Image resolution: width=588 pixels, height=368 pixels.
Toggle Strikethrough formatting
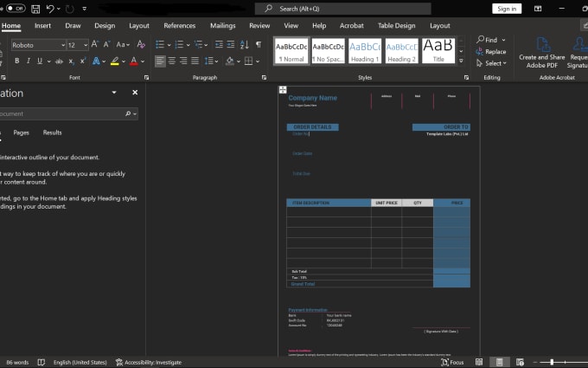click(x=60, y=61)
